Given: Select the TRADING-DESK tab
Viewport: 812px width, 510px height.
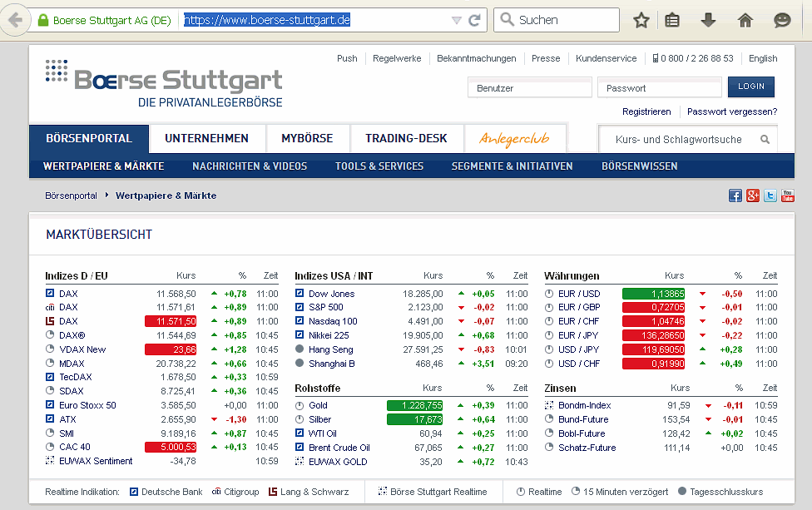Looking at the screenshot, I should click(406, 139).
